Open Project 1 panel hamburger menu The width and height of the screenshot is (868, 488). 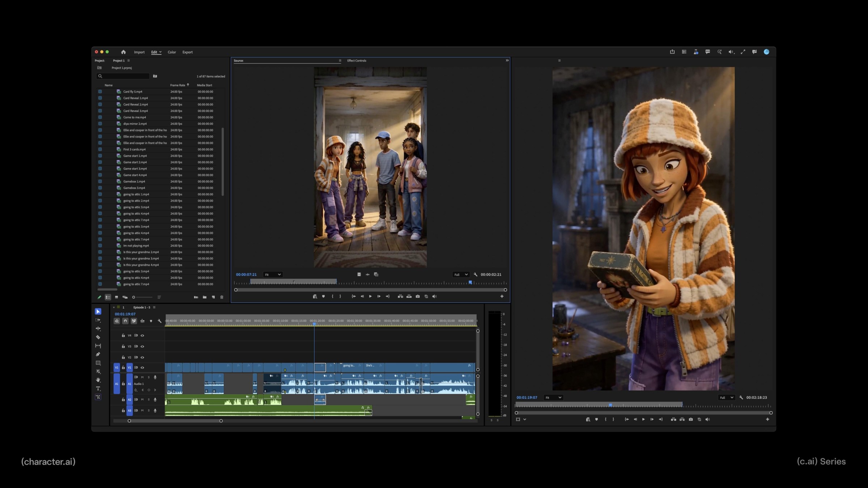coord(128,60)
